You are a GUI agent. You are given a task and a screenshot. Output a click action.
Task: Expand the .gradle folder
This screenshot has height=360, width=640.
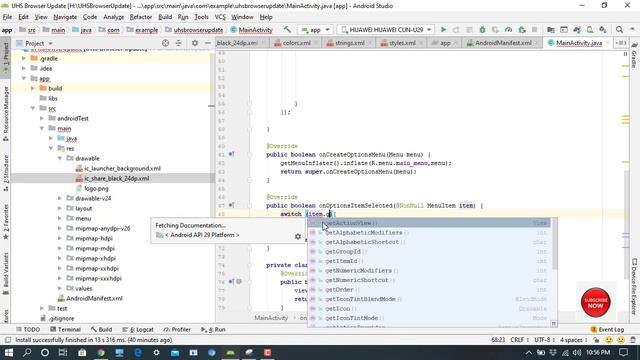tap(24, 58)
